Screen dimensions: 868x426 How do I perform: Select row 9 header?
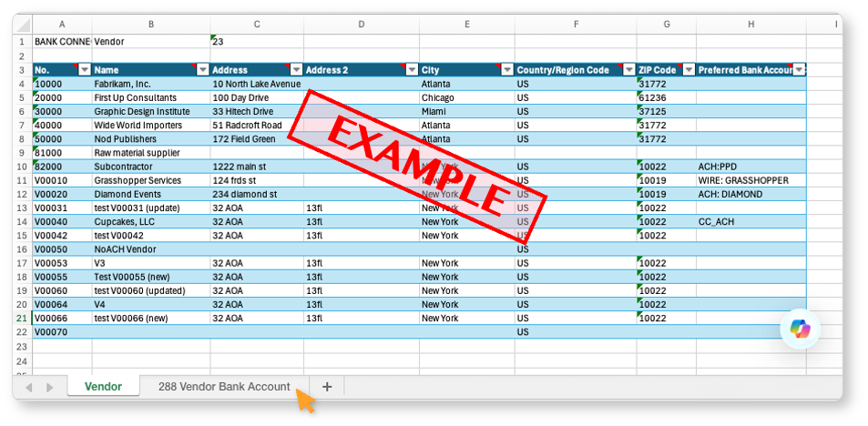point(23,153)
